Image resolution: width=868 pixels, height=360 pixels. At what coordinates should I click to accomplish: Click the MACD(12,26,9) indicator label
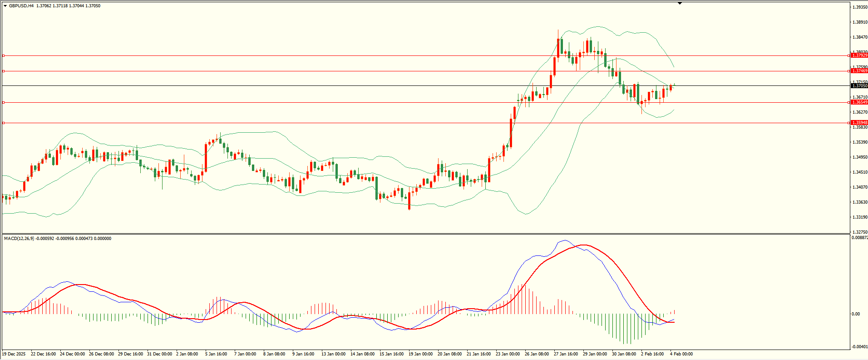(18, 239)
